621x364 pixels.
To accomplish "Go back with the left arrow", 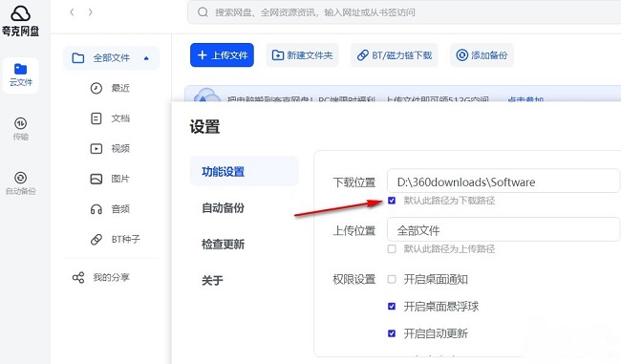I will point(72,12).
